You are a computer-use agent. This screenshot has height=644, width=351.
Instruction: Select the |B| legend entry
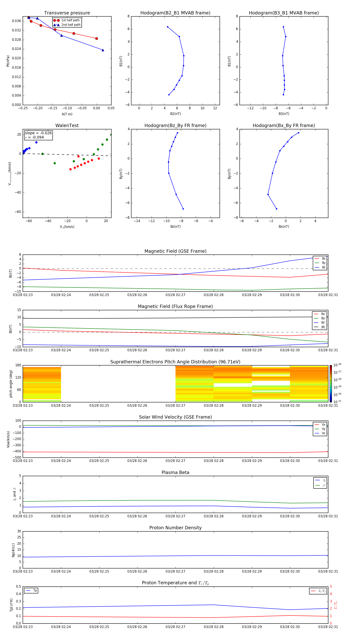320,327
